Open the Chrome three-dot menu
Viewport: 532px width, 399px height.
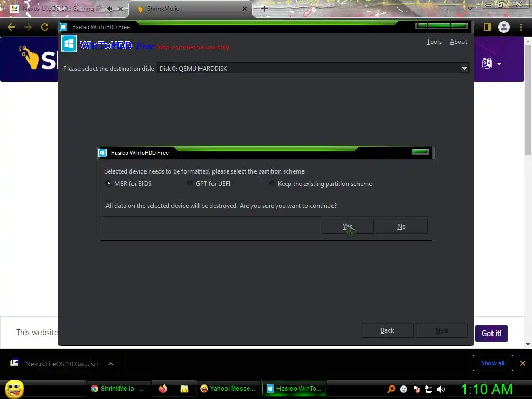coord(521,27)
